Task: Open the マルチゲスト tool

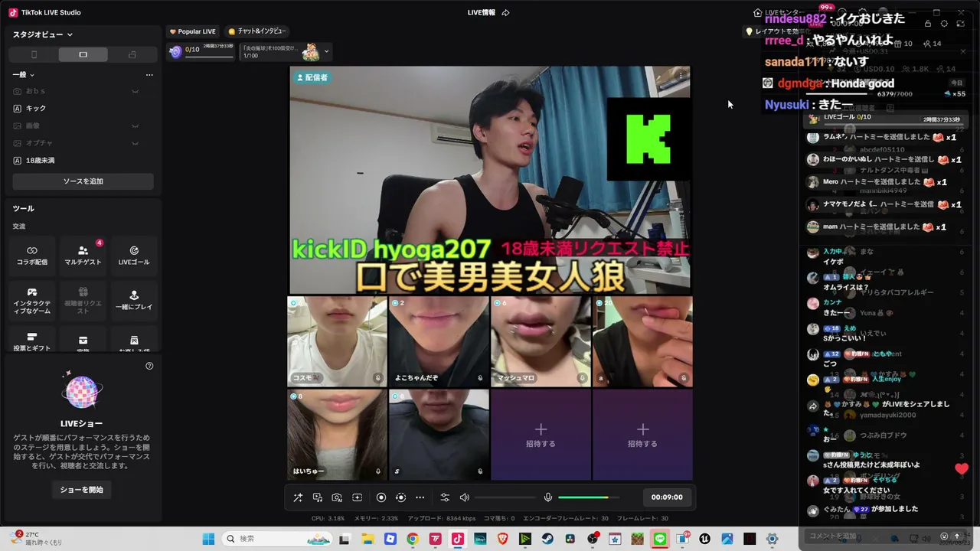Action: tap(83, 256)
